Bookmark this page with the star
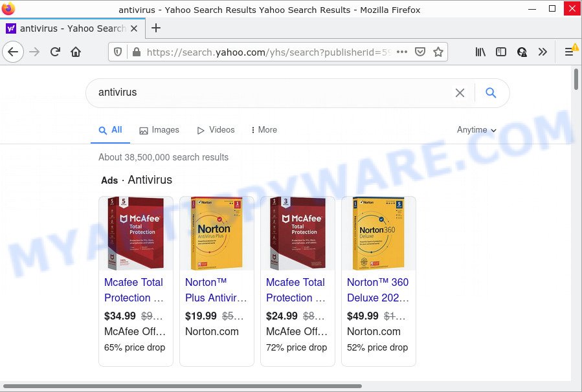 (x=438, y=52)
